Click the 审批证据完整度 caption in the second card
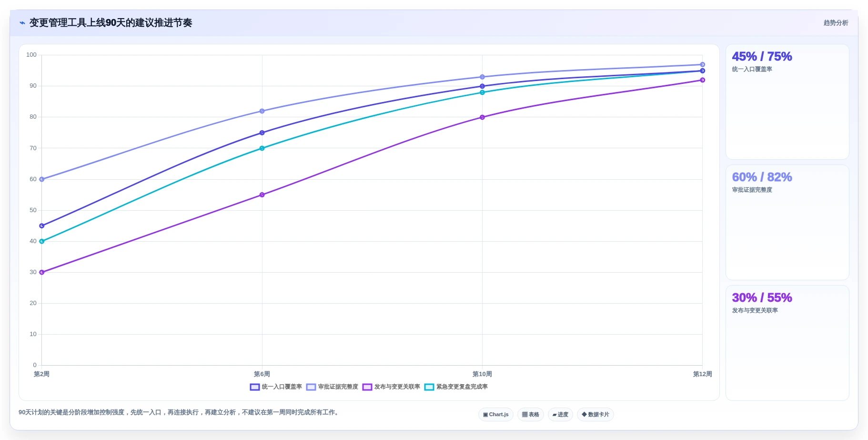868x440 pixels. click(752, 190)
